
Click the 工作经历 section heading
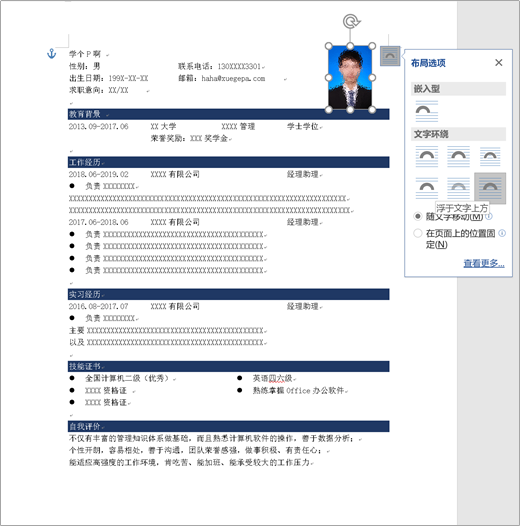point(85,162)
